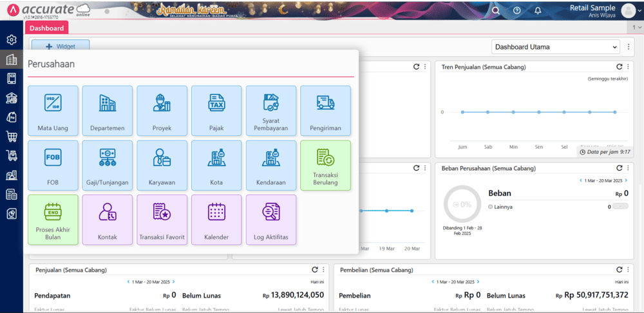Open the Proyek tile
Image resolution: width=644 pixels, height=313 pixels.
162,111
